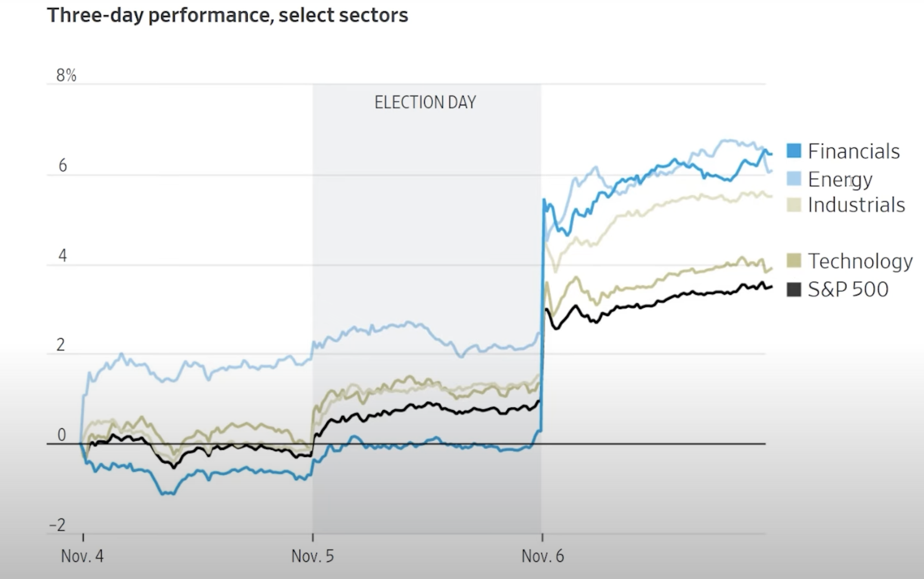Select the Financials legend text label
Screen dimensions: 924x579
854,151
